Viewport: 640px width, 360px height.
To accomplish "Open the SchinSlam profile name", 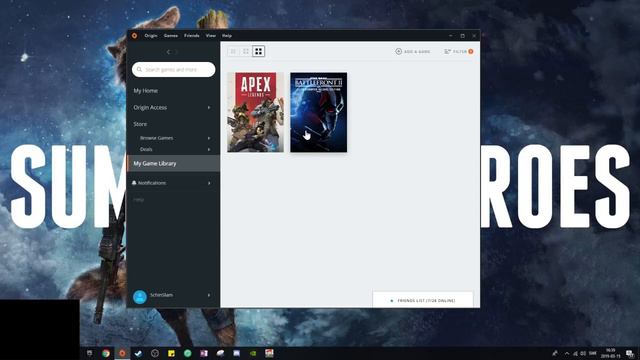I will pos(161,295).
